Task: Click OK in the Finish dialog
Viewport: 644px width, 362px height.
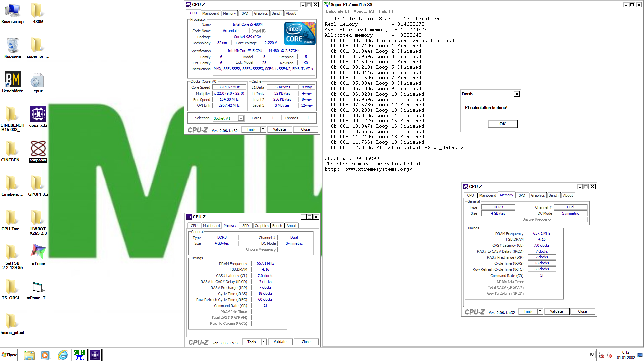Action: (x=502, y=124)
